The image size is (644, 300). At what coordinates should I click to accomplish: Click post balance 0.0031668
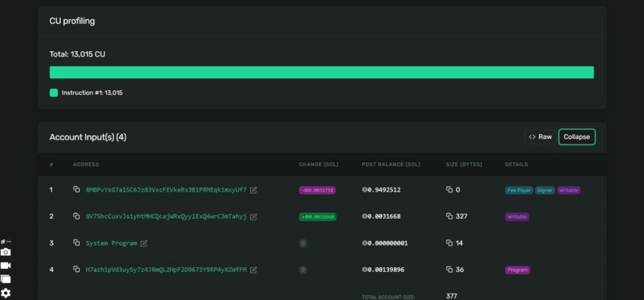click(382, 217)
